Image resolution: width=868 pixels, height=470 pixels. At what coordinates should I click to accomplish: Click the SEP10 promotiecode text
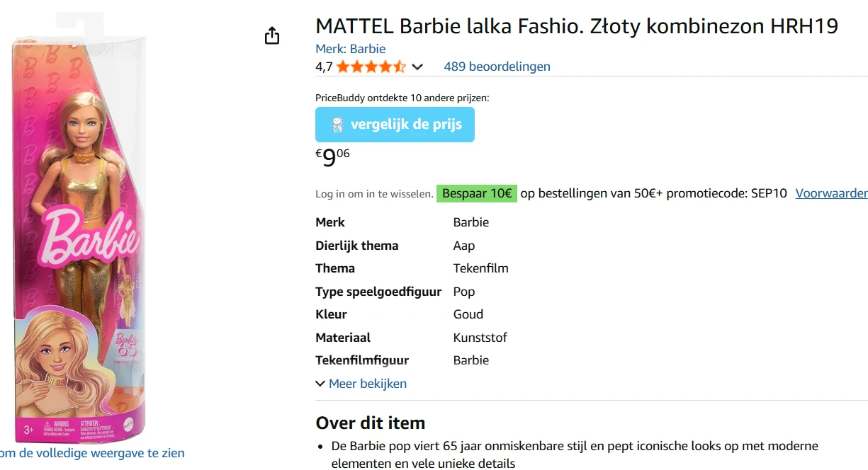click(x=768, y=193)
